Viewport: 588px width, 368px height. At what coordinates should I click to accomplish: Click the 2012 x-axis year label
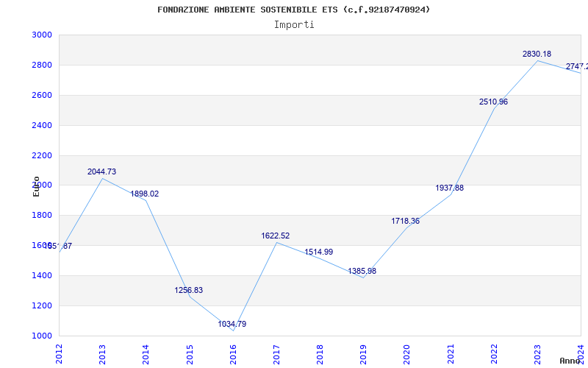click(59, 354)
